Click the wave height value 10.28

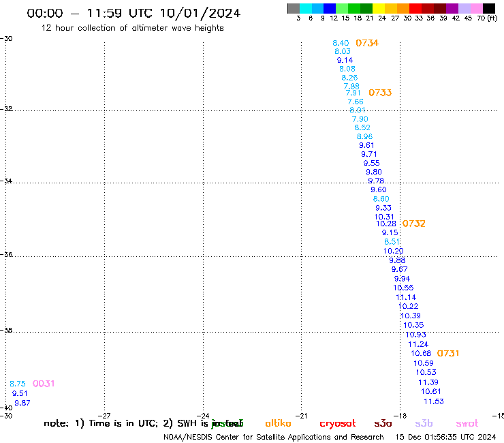tap(386, 224)
